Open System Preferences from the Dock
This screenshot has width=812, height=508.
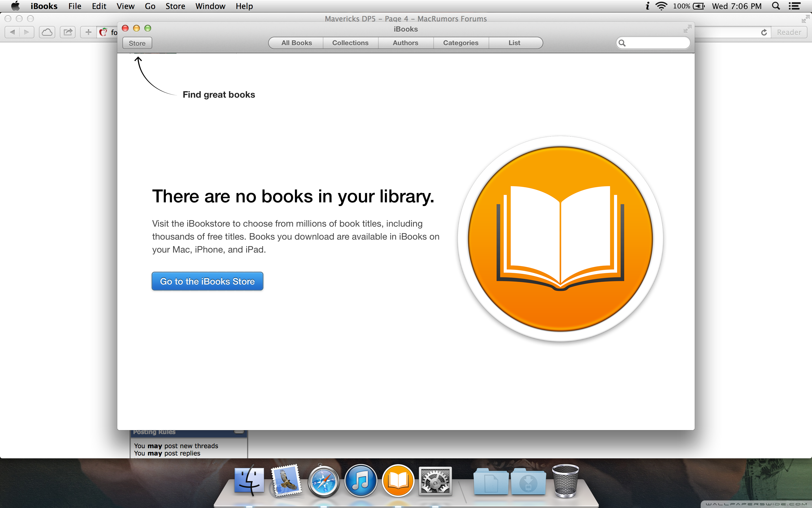[x=435, y=481]
